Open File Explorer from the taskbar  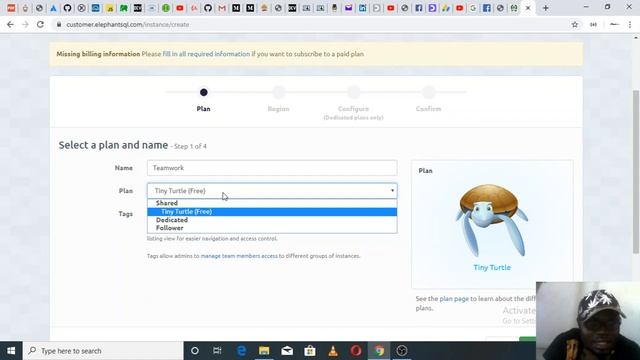tap(264, 351)
